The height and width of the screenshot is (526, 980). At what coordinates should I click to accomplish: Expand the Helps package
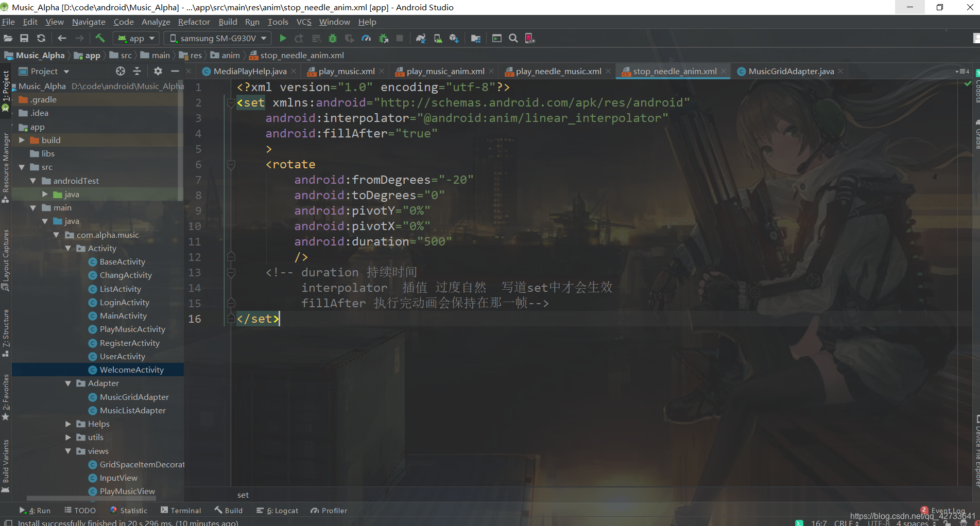(x=68, y=424)
